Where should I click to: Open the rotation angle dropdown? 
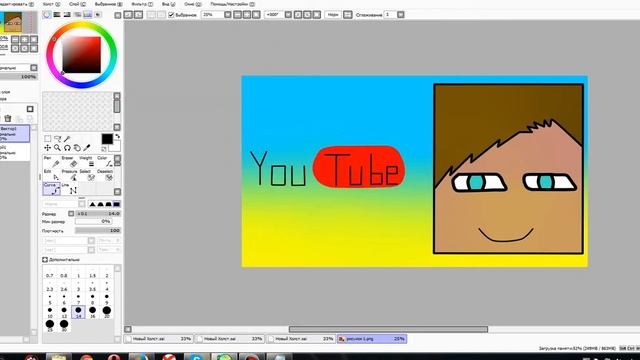tap(288, 15)
